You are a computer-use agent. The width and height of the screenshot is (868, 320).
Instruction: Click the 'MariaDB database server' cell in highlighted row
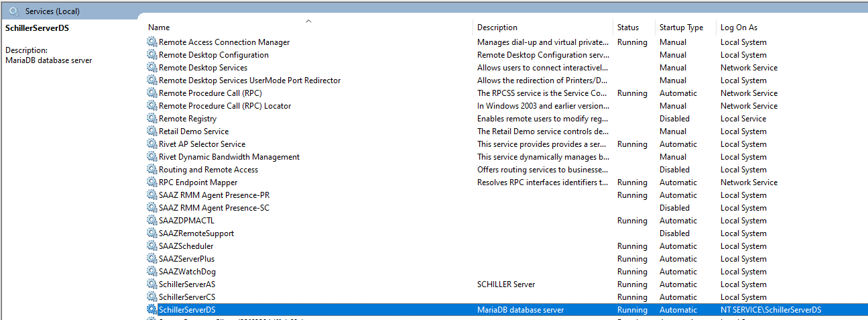[520, 310]
